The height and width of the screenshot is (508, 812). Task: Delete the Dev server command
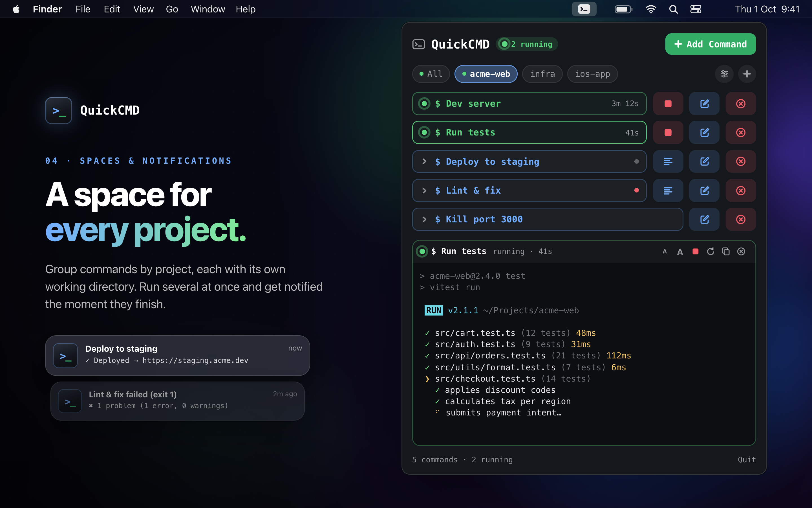[x=741, y=104]
